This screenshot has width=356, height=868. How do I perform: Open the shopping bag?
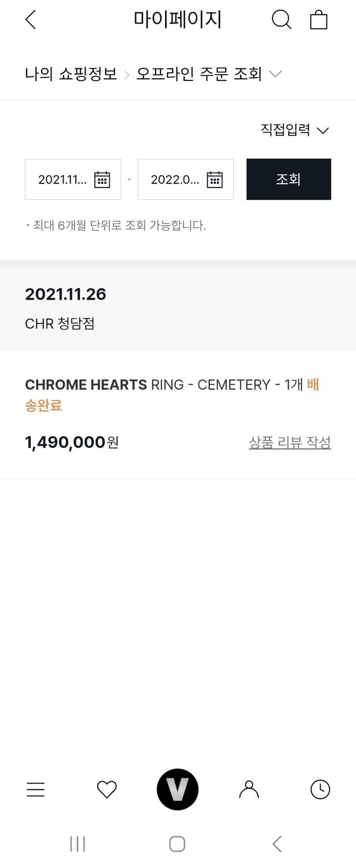coord(318,19)
